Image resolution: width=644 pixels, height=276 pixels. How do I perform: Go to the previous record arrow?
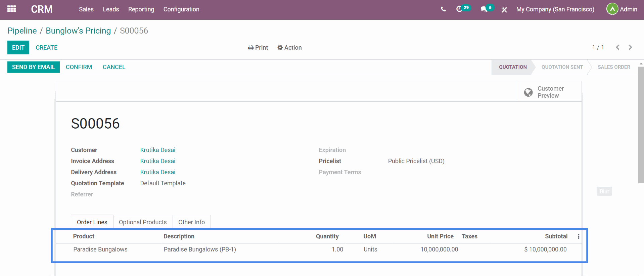617,47
